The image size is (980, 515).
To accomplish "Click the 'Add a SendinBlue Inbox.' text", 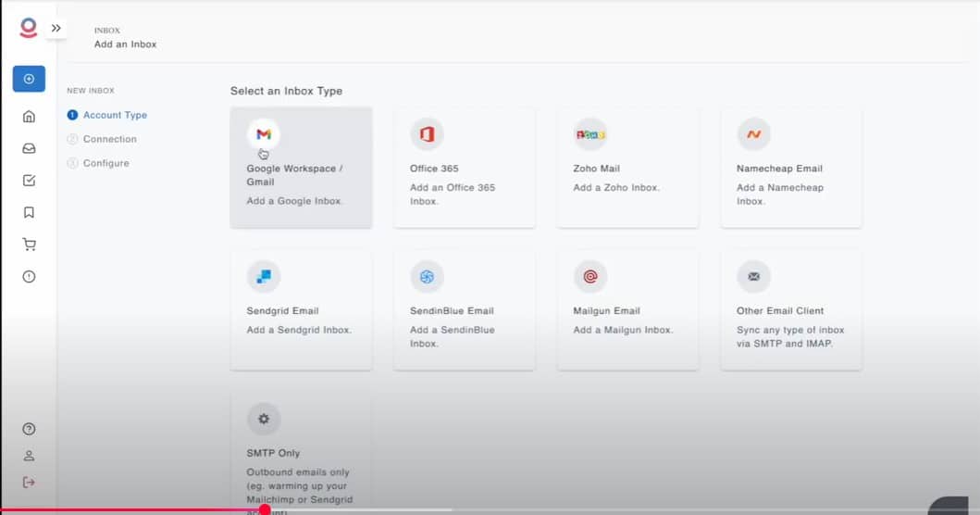I will (x=453, y=336).
